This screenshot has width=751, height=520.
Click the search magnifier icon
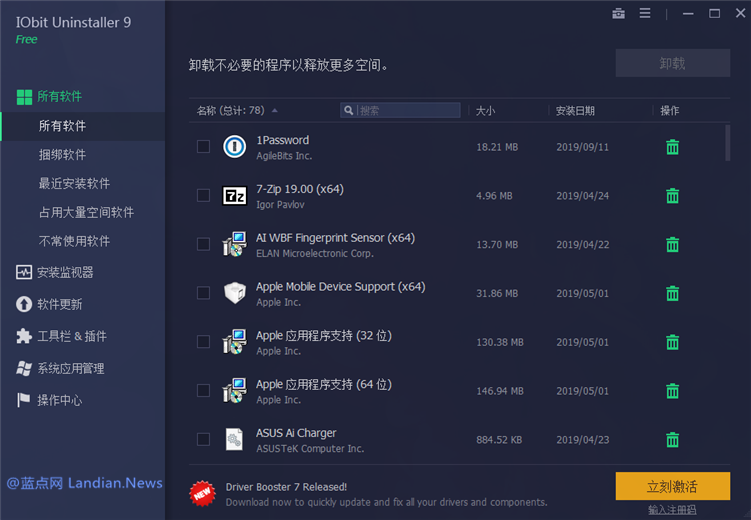(x=349, y=111)
